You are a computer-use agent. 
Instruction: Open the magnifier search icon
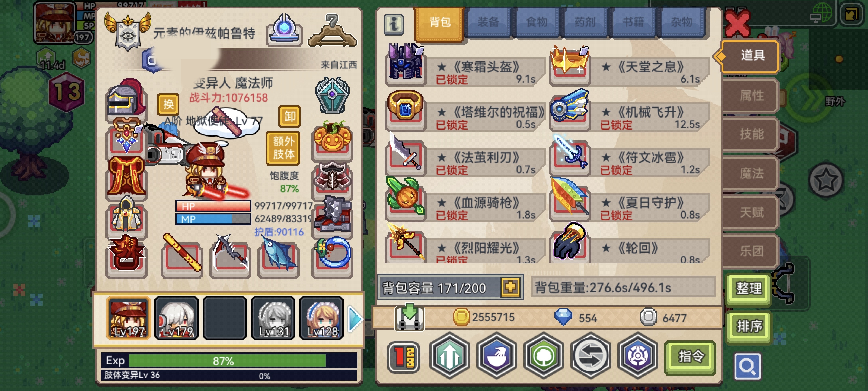(x=747, y=366)
